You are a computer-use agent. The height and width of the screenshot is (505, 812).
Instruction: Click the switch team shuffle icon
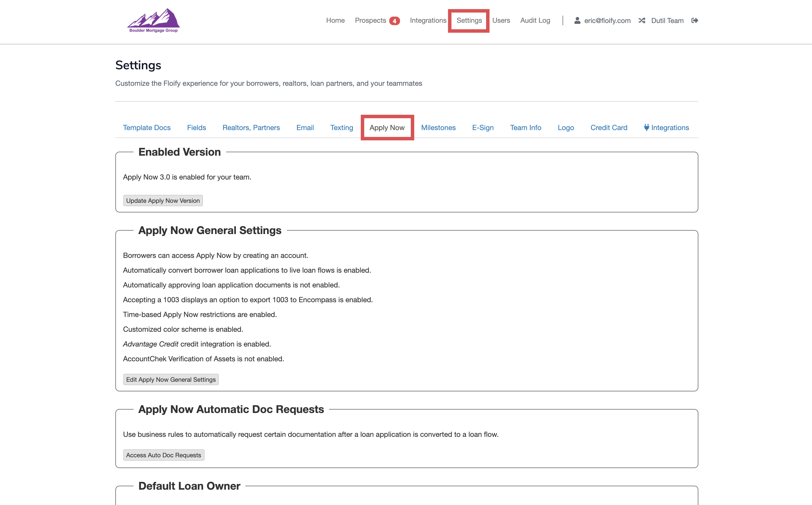point(642,20)
